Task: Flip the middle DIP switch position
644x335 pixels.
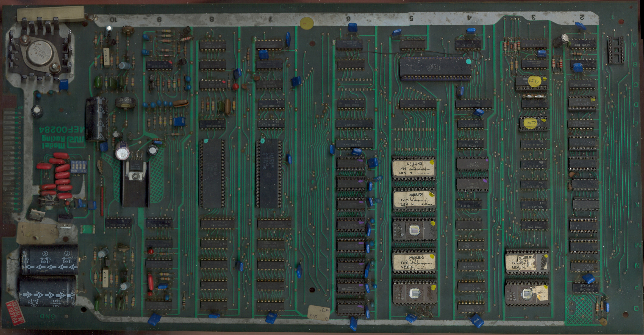Action: (x=79, y=167)
